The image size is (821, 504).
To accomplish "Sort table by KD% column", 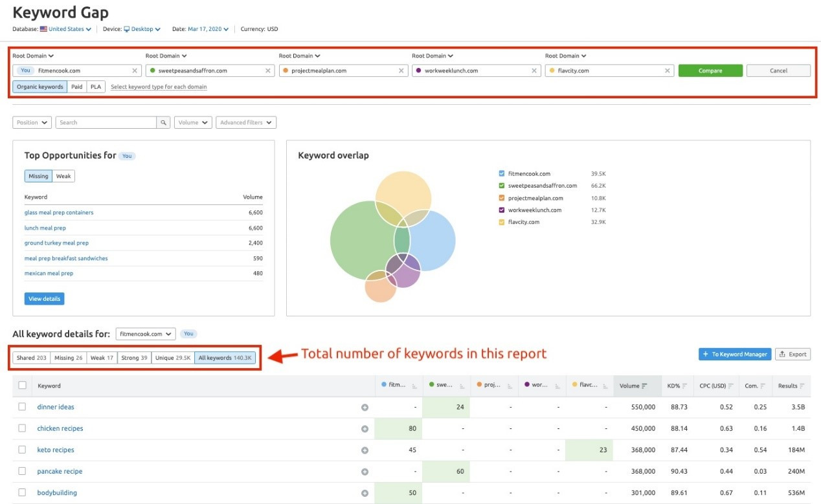I will point(683,386).
